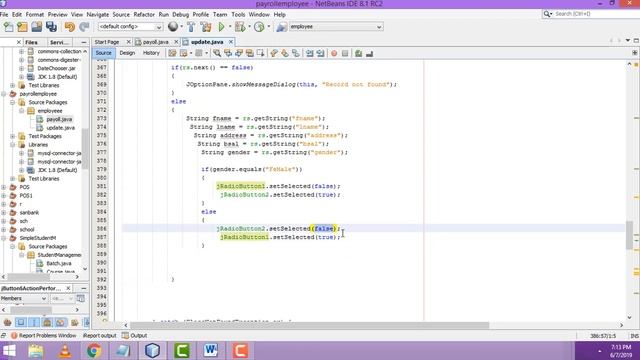
Task: Click the Find Selection magnifier icon in editor toolbar
Action: [x=217, y=53]
